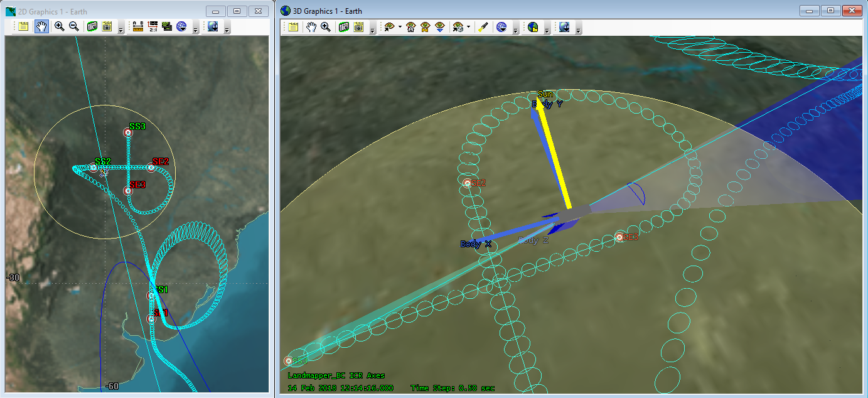Toggle the grab hand tool in 2D window
Viewport: 868px width, 398px height.
click(x=41, y=26)
